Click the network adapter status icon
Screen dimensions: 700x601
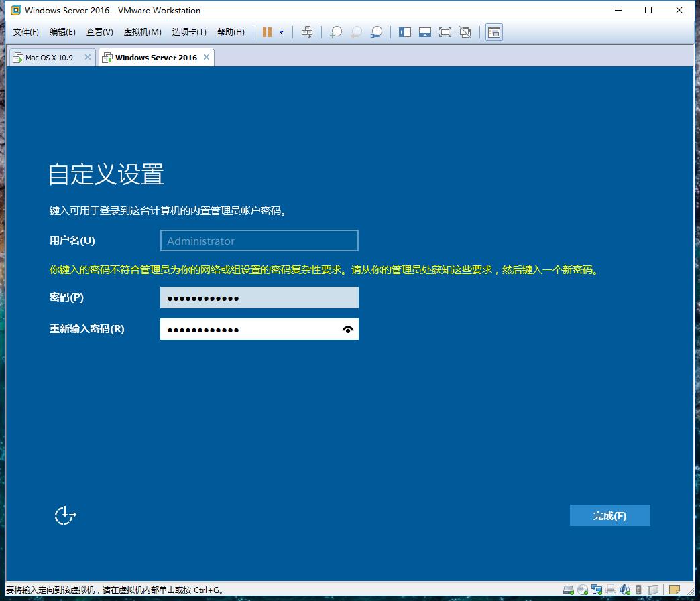597,590
